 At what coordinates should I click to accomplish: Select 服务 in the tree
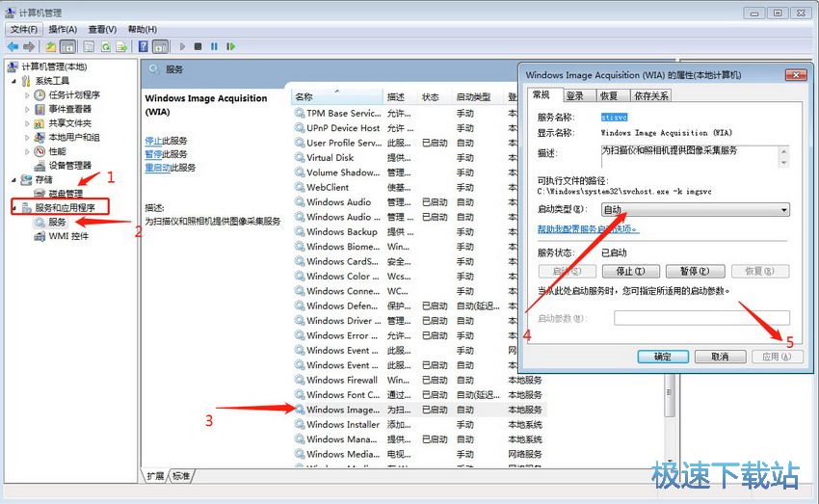(x=57, y=222)
